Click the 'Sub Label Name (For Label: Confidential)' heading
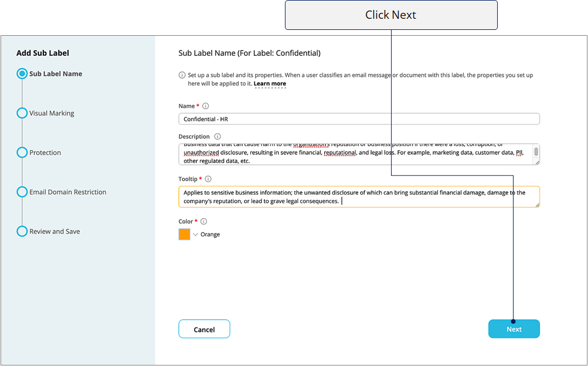The image size is (588, 366). (x=249, y=53)
